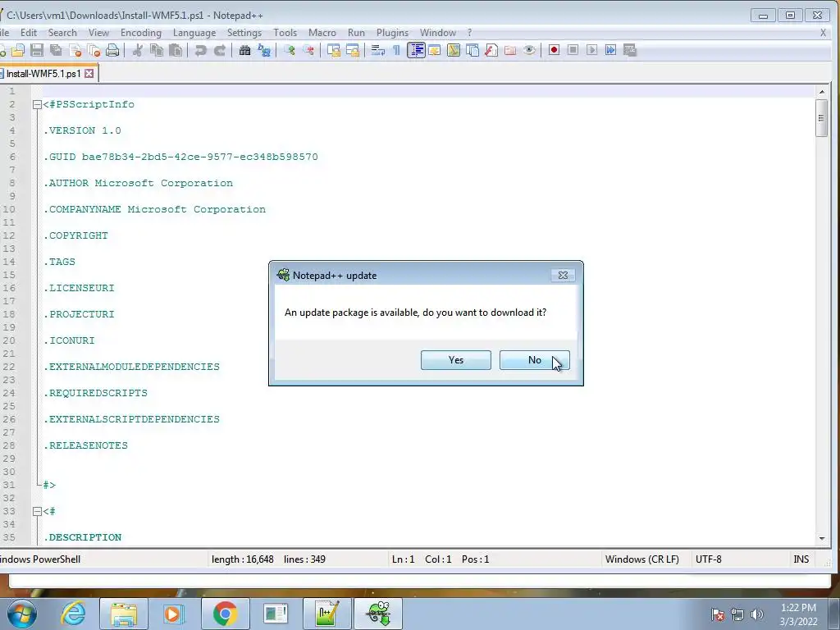Screen dimensions: 840x630
Task: Open the Plugins menu
Action: tap(393, 33)
